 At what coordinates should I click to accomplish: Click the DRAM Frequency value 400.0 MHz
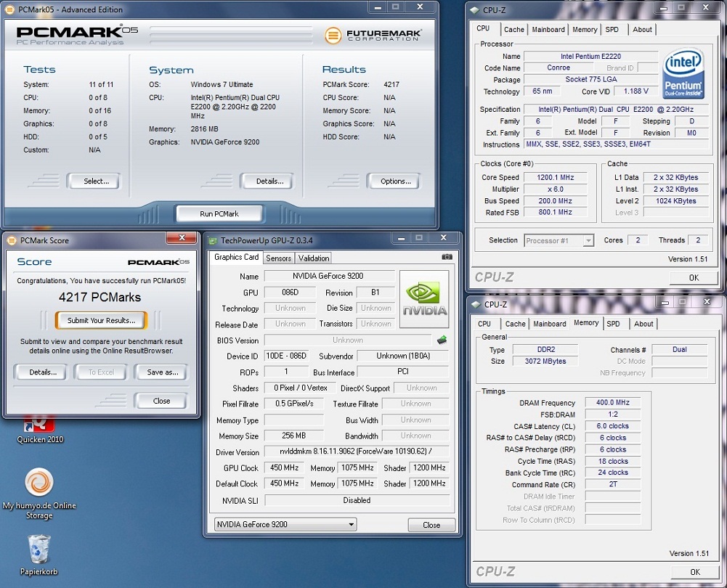tap(612, 402)
